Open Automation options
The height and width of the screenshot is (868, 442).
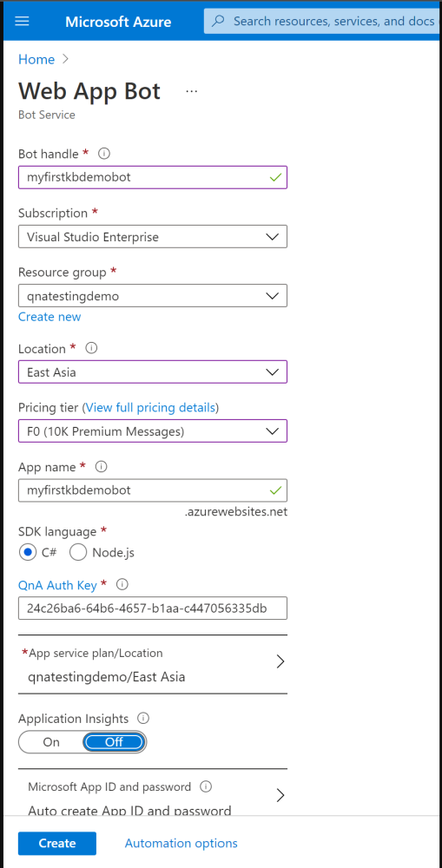click(181, 843)
